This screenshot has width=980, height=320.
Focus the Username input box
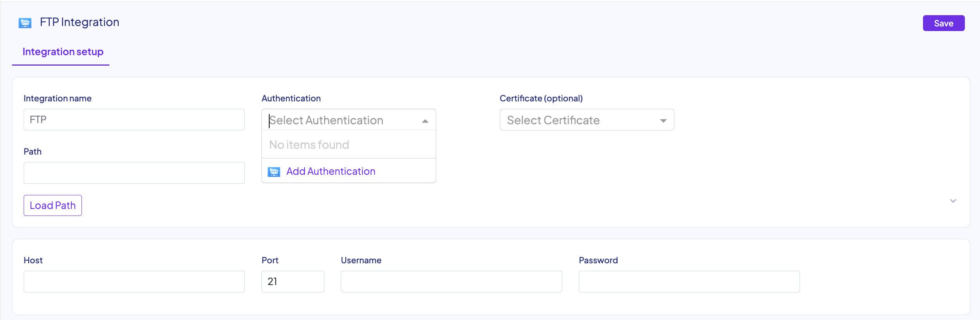[x=451, y=282]
